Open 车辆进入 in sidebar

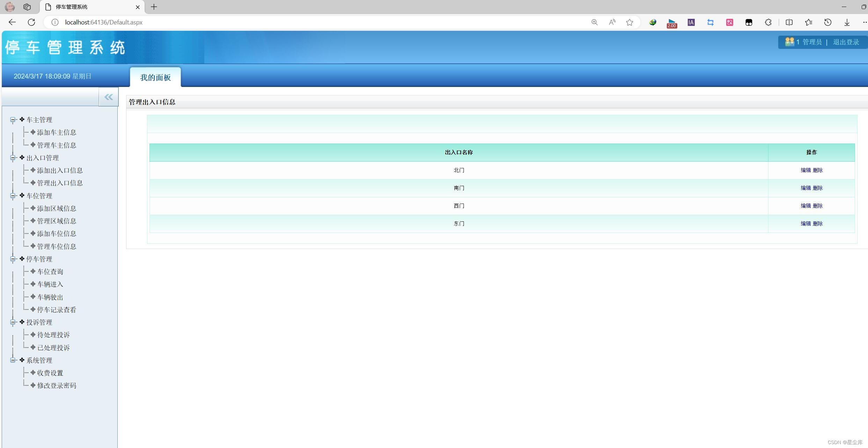[50, 284]
